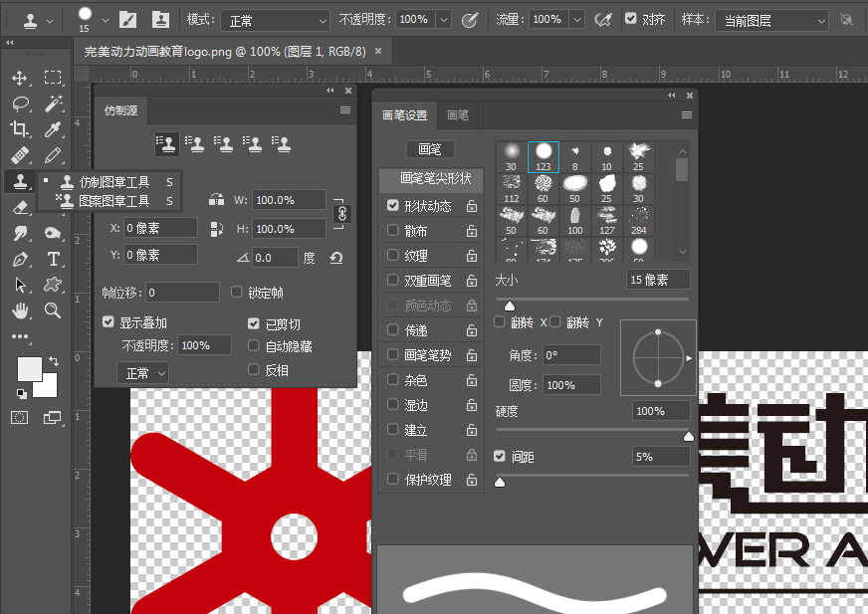Check the 锁定帧 checkbox
The image size is (868, 614).
[x=237, y=293]
